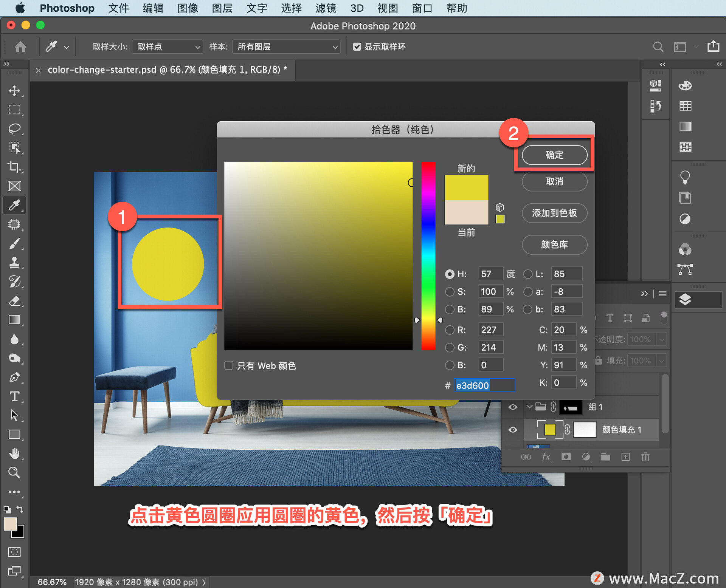Click the 确定 button
Image resolution: width=726 pixels, height=588 pixels.
(x=554, y=155)
